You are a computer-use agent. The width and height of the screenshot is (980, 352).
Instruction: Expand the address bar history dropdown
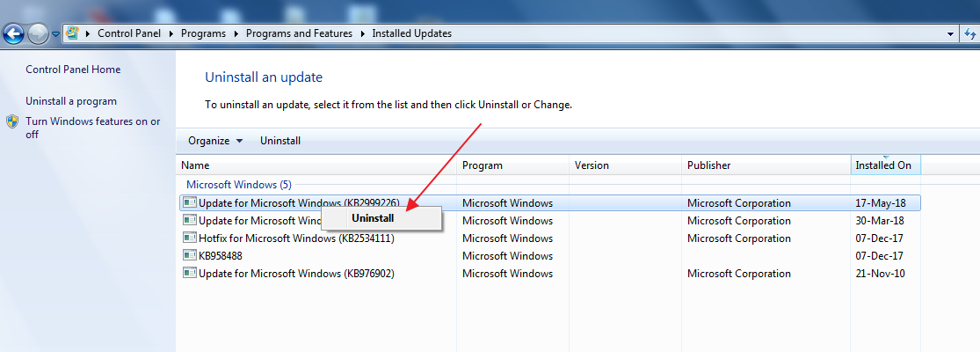point(950,33)
